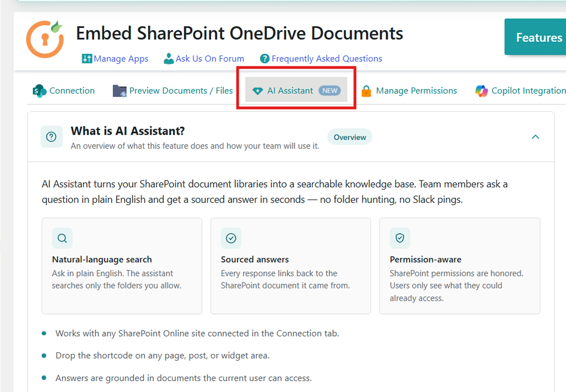The image size is (566, 392).
Task: Switch to Preview Documents / Files tab
Action: coord(173,91)
